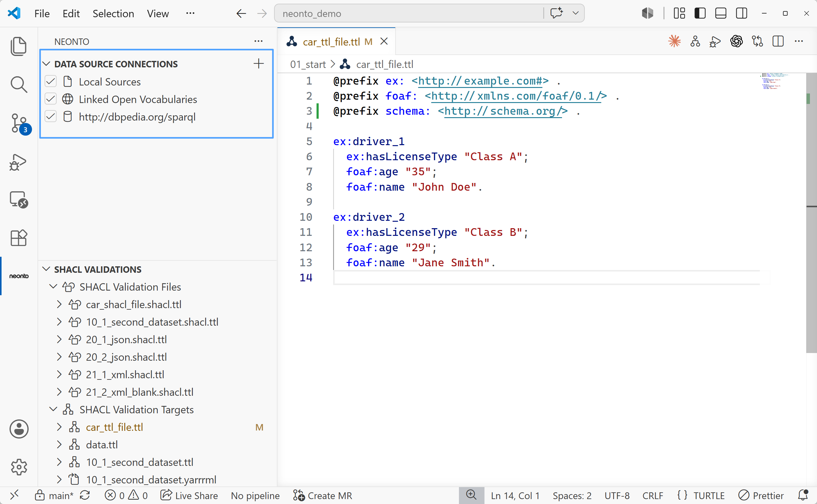Click the Create MR status button
817x504 pixels.
(x=323, y=495)
